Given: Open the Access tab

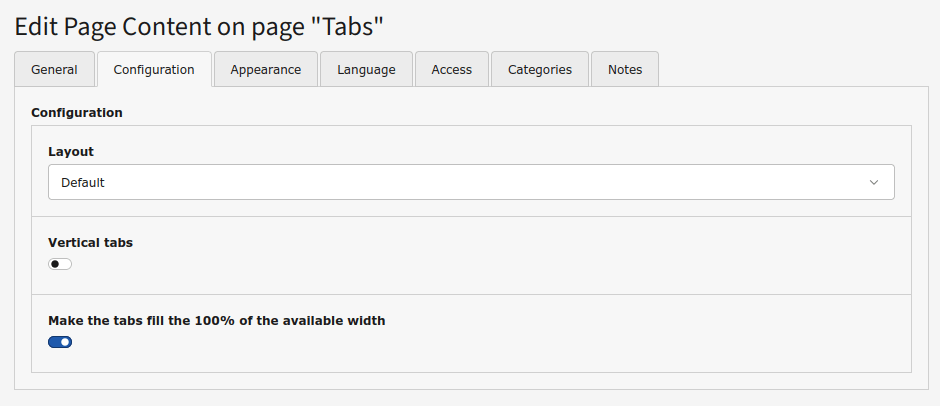Looking at the screenshot, I should [451, 70].
